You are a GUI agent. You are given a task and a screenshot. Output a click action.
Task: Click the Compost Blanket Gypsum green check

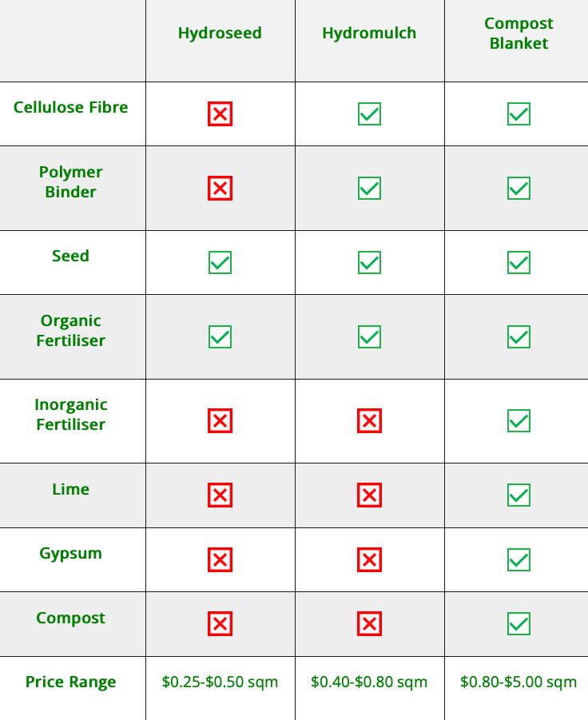tap(518, 559)
